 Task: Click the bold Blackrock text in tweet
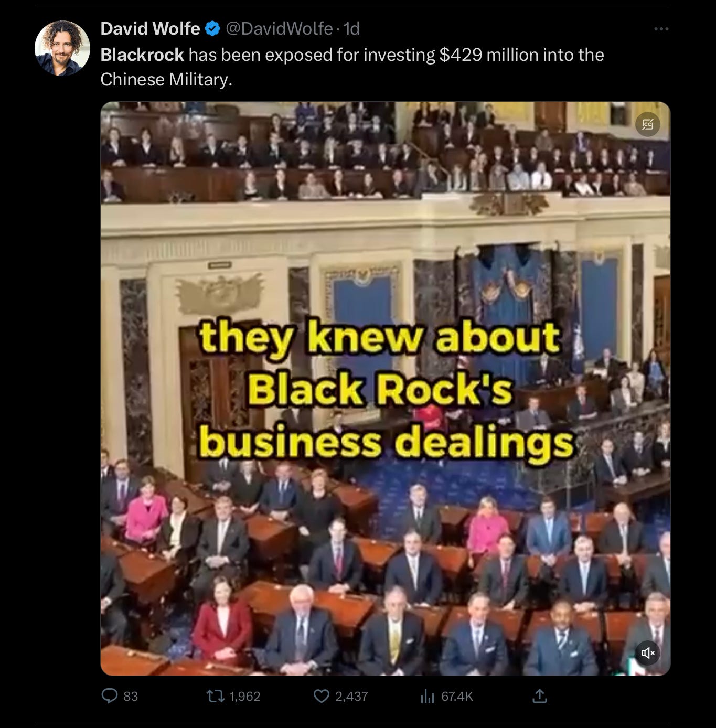[x=142, y=55]
